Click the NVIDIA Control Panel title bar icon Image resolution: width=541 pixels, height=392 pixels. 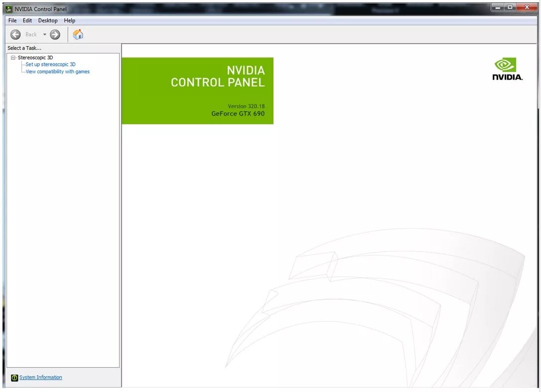pyautogui.click(x=9, y=9)
